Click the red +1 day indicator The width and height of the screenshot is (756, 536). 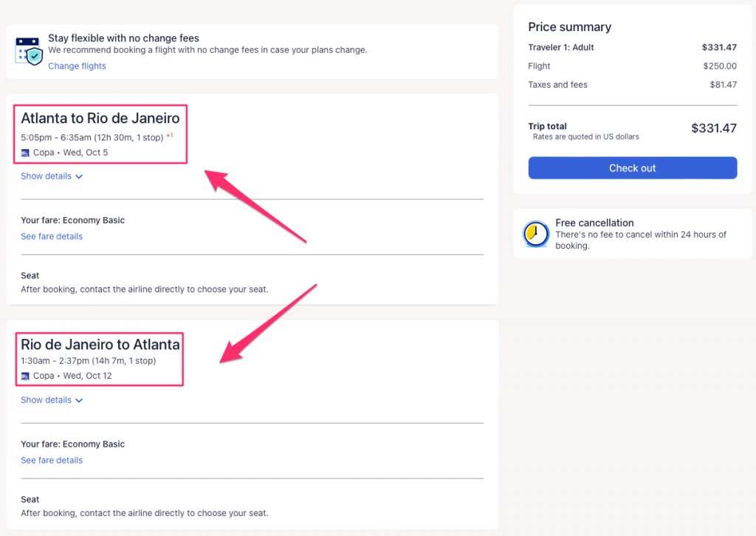[x=170, y=135]
